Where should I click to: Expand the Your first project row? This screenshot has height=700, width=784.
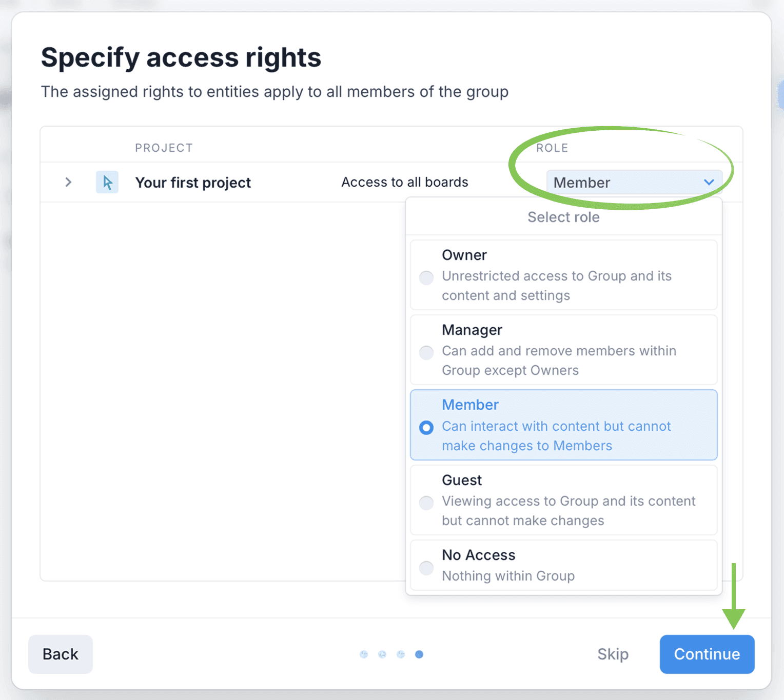coord(68,182)
